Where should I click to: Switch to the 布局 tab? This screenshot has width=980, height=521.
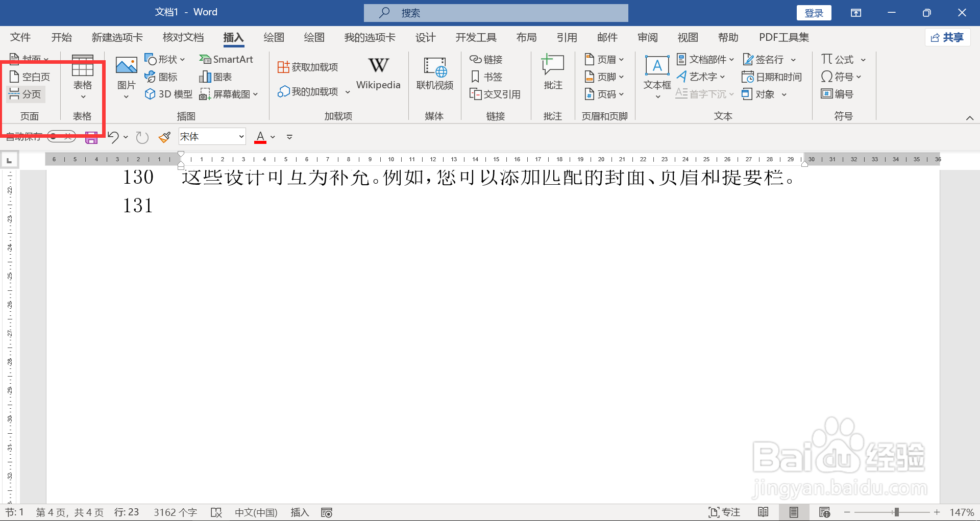(x=526, y=37)
